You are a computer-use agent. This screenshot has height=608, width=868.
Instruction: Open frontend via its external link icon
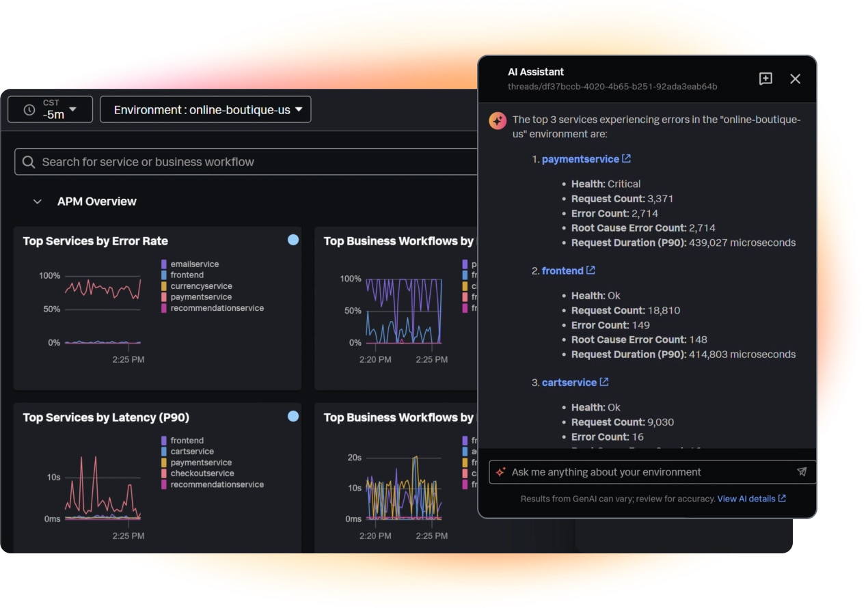pos(590,270)
